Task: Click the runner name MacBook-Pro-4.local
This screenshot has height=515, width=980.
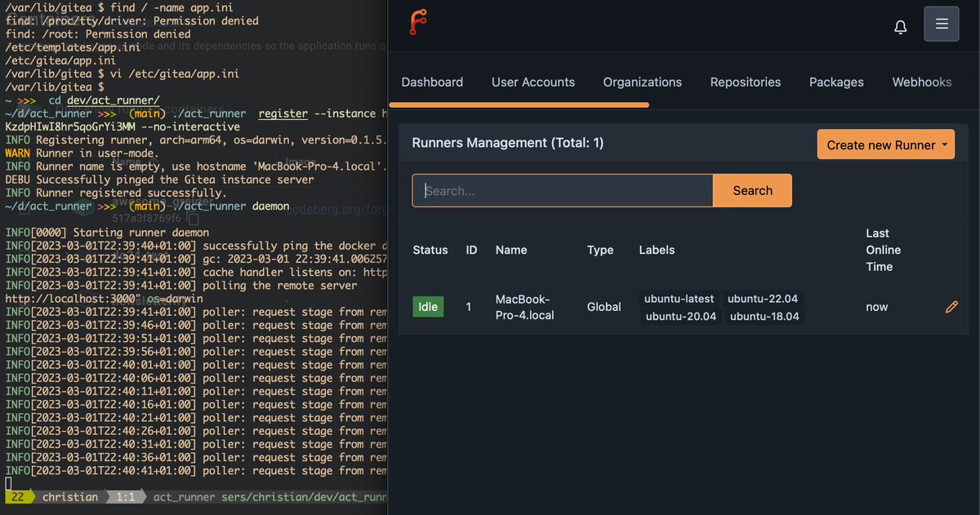Action: coord(523,307)
